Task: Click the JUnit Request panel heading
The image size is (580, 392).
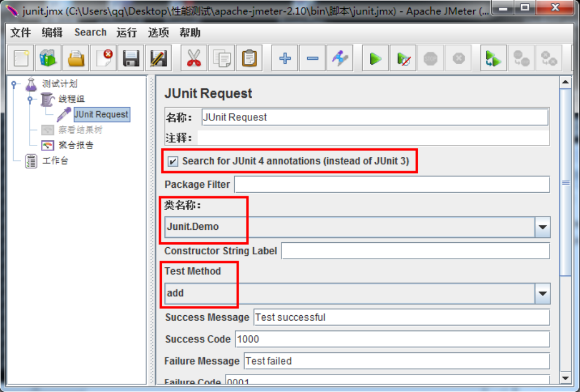Action: (208, 94)
